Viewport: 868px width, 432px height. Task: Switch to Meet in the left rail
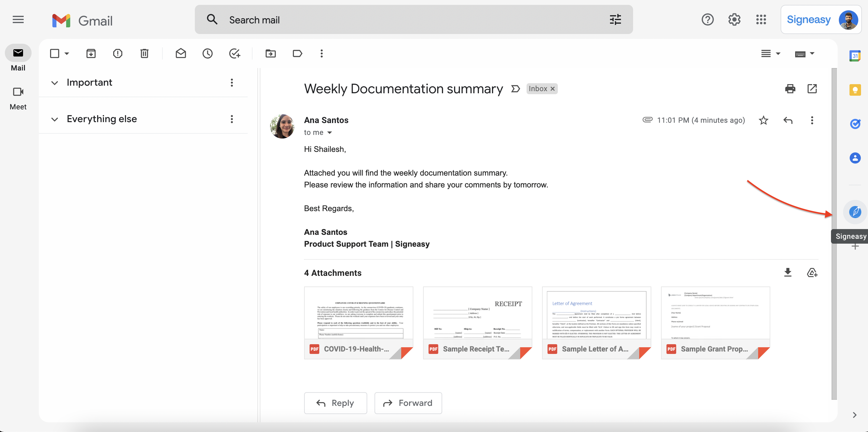point(18,98)
